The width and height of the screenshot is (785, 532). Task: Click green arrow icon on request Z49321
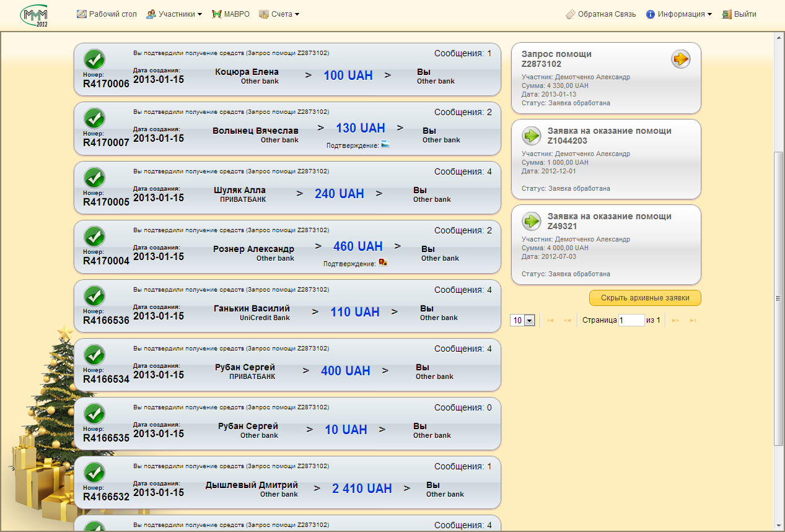[532, 220]
